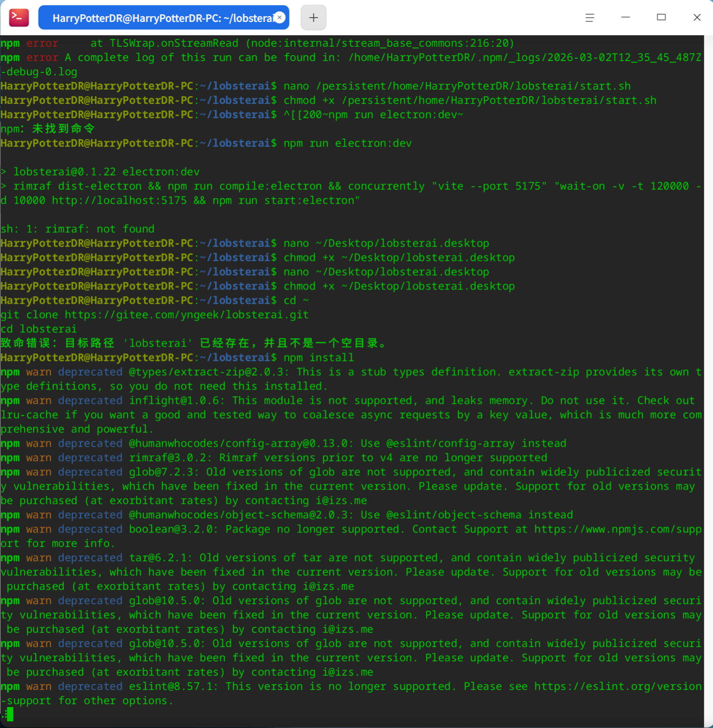Click the lobsterai.desktop file path text
This screenshot has height=728, width=713.
(403, 243)
